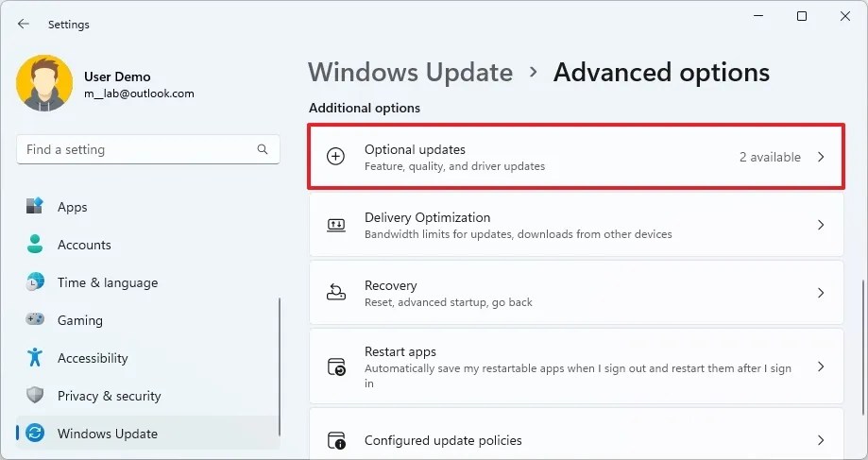Click the sidebar navigation scrollbar
This screenshot has width=868, height=460.
(x=280, y=366)
